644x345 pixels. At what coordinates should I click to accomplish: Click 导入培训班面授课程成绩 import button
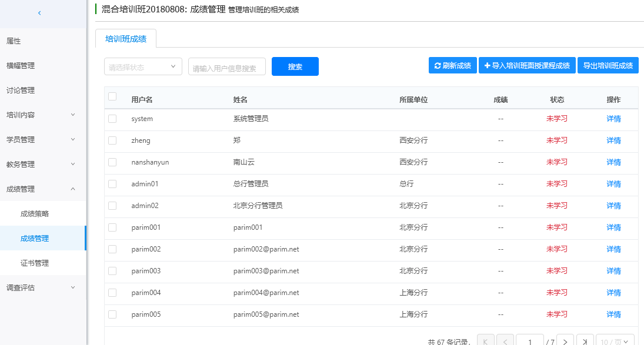527,66
